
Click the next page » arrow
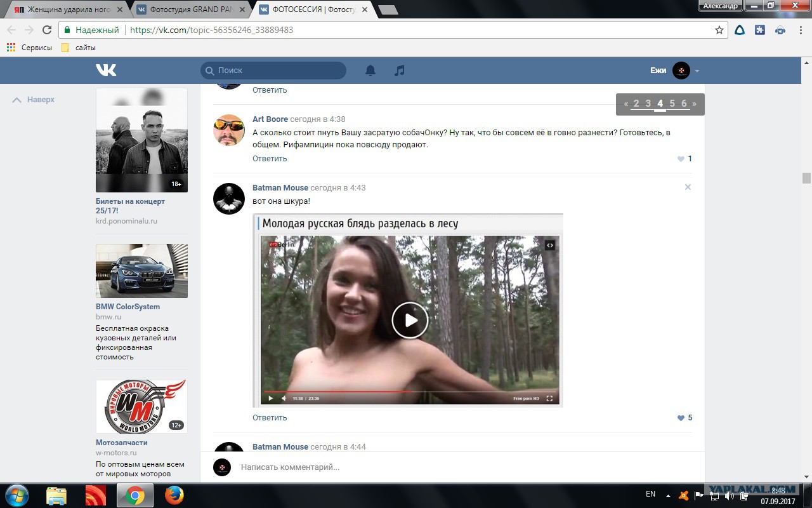(x=695, y=104)
